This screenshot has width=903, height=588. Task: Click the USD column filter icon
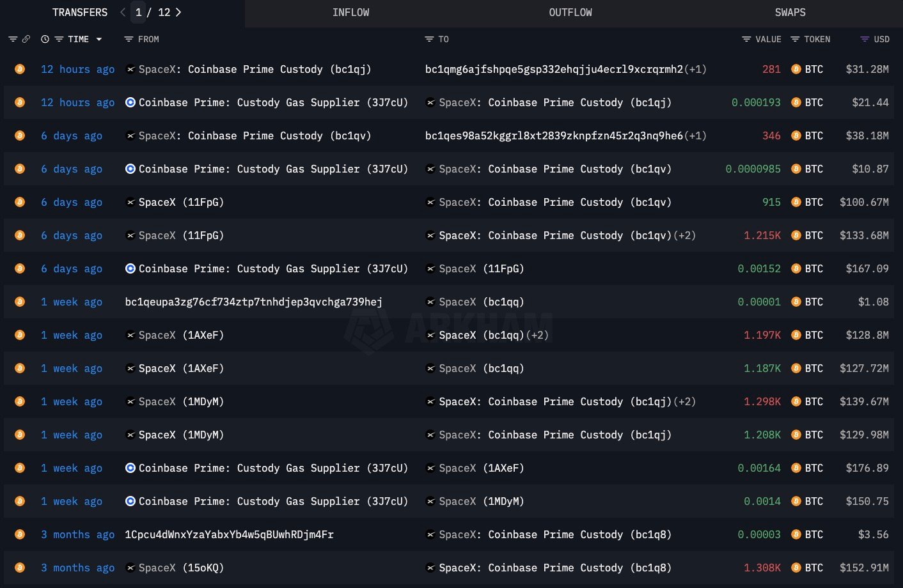865,40
